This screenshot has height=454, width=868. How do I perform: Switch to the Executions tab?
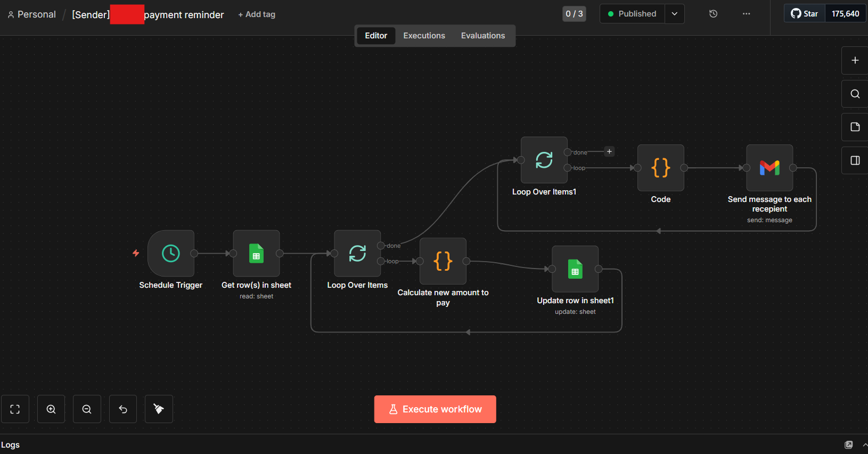424,36
